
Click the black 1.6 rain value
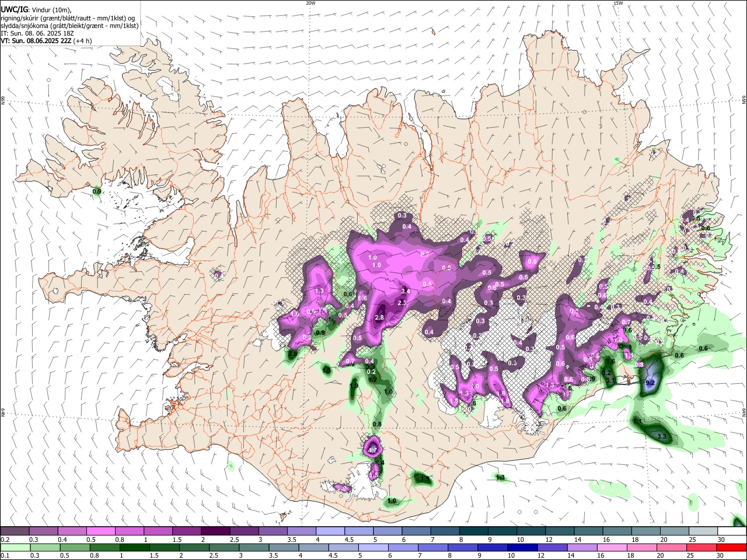[611, 362]
